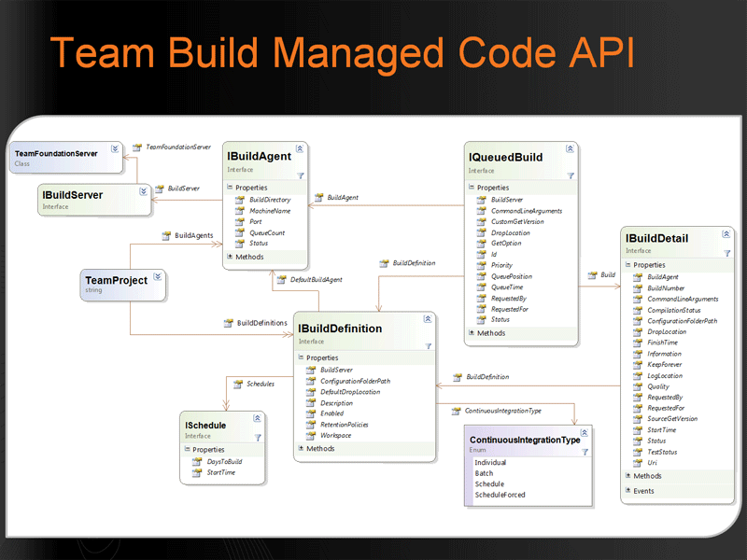The image size is (747, 560).
Task: Collapse the ISchedule box chevron
Action: (x=258, y=418)
